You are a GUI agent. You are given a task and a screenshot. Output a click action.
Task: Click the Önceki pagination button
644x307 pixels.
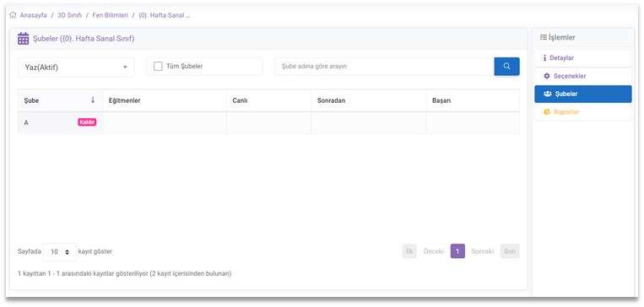click(434, 251)
